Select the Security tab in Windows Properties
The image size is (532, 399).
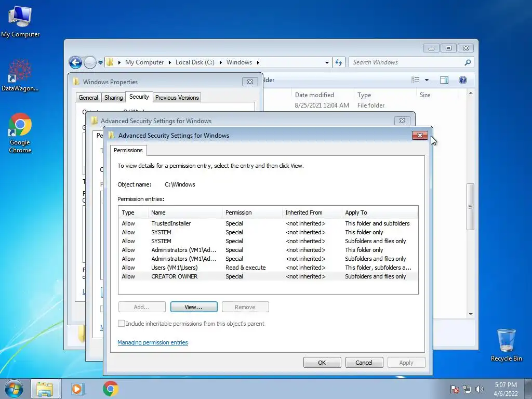(x=139, y=97)
